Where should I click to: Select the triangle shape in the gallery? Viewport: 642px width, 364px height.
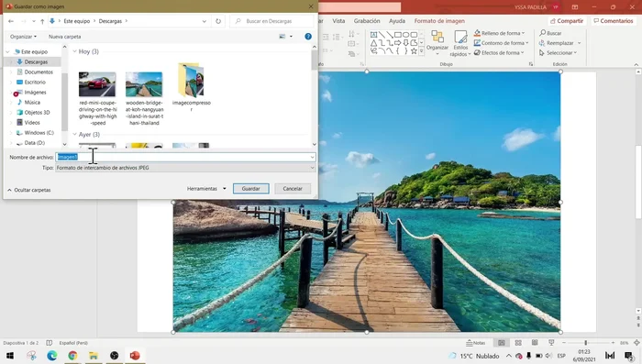pos(373,43)
